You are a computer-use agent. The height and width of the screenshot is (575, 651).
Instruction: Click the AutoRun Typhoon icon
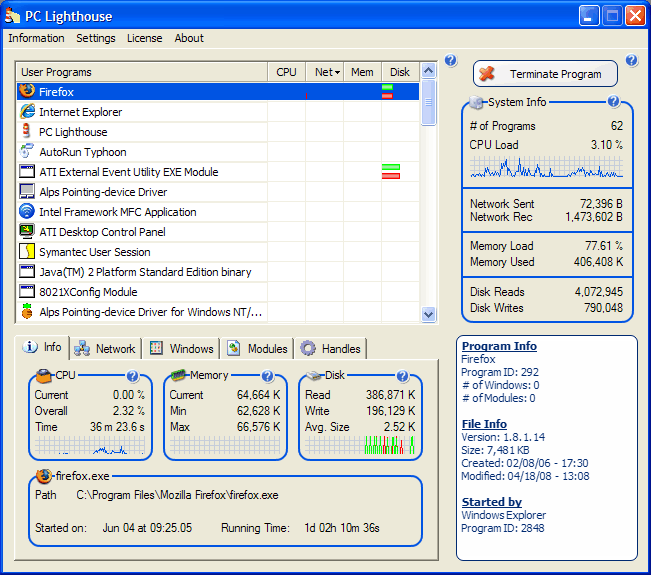click(x=27, y=151)
